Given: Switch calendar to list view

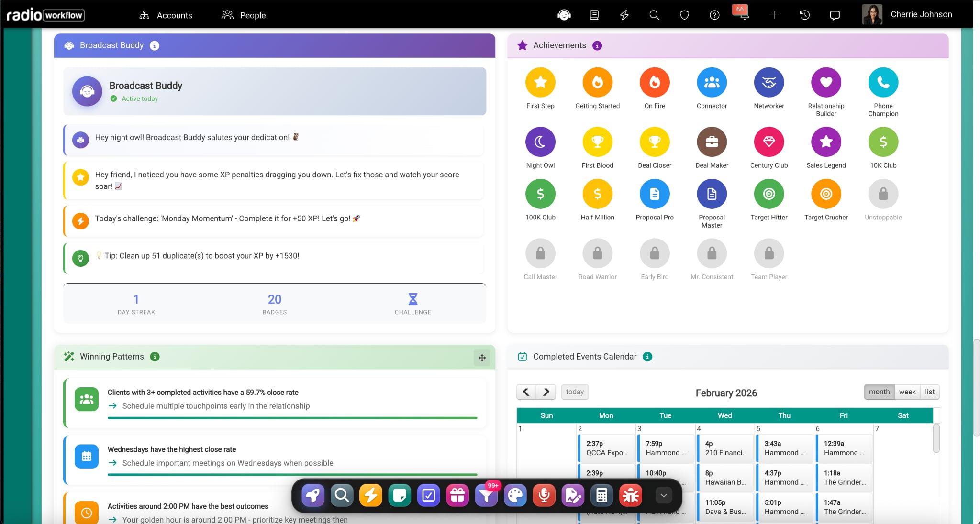Looking at the screenshot, I should [929, 392].
